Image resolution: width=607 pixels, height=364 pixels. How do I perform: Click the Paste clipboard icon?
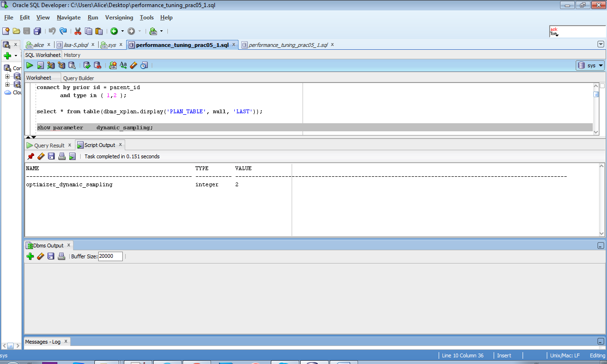click(99, 31)
